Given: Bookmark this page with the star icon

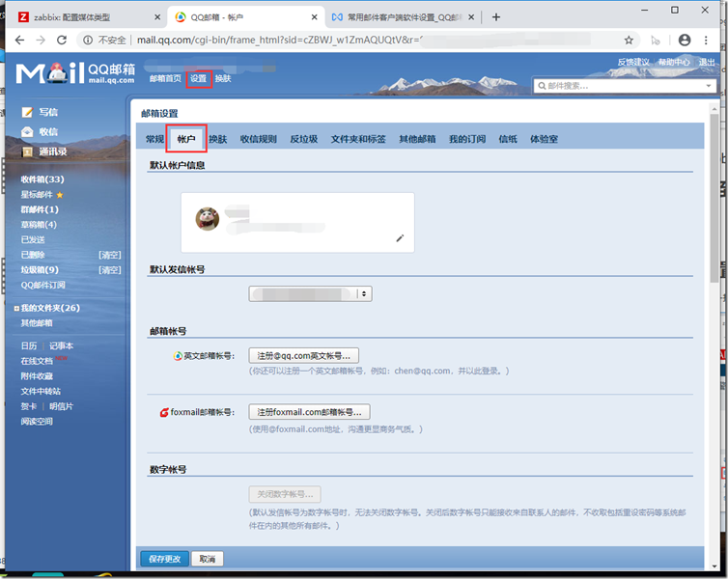Looking at the screenshot, I should pyautogui.click(x=629, y=41).
